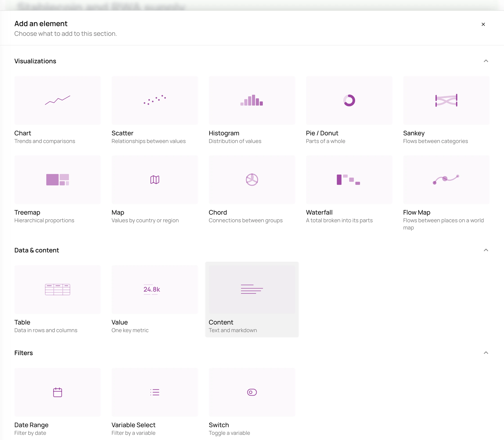Choose the Treemap blocks icon
The width and height of the screenshot is (504, 440).
point(57,179)
